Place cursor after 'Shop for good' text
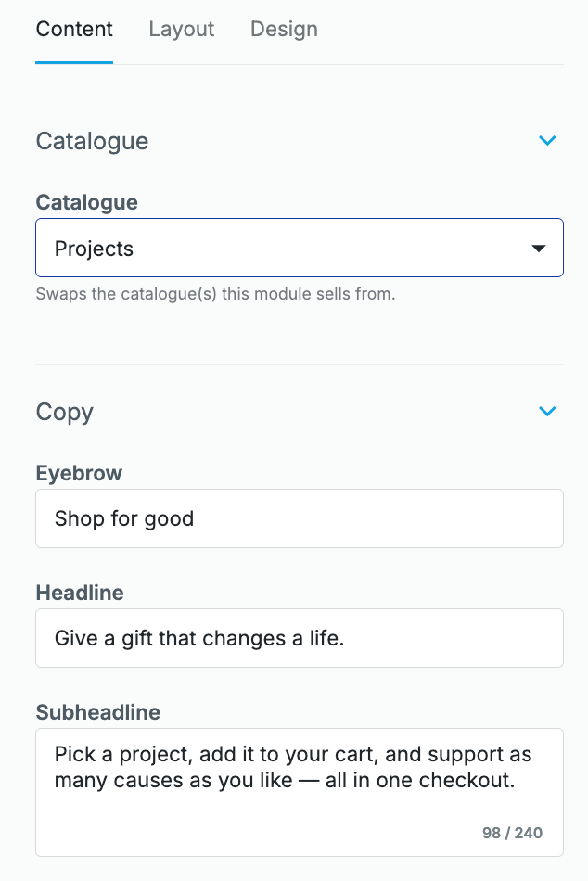 coord(195,518)
